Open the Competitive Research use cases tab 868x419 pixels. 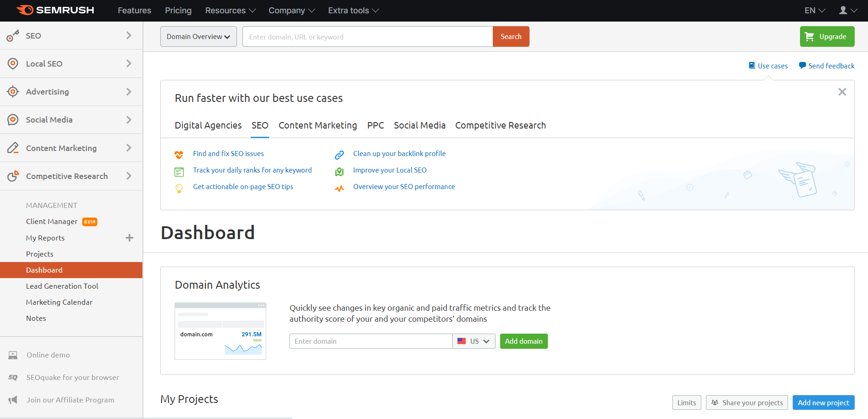pyautogui.click(x=501, y=125)
